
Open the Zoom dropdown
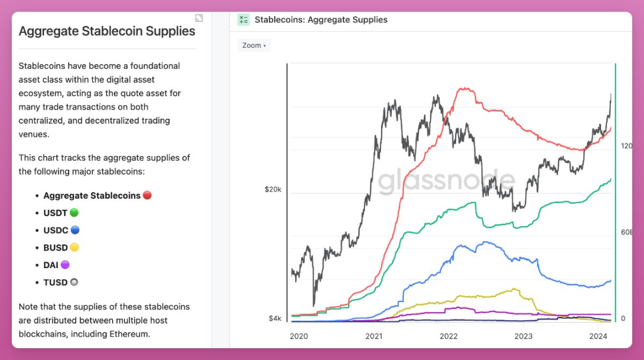[254, 45]
